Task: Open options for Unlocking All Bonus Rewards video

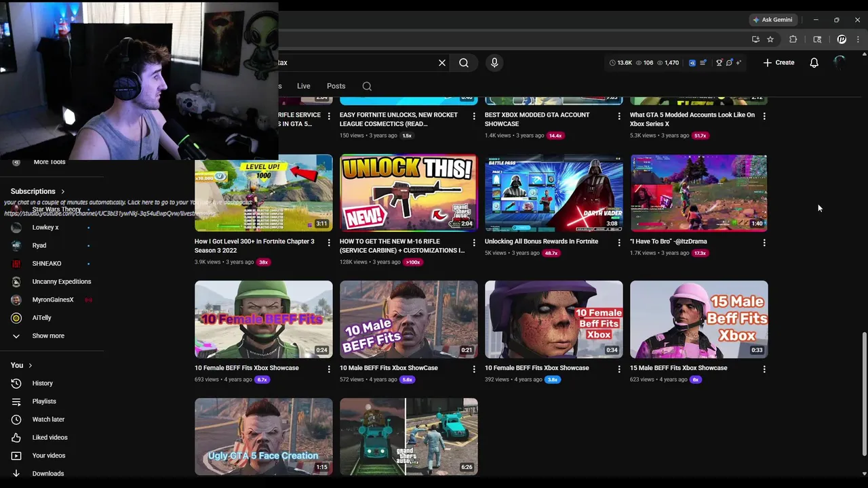Action: (x=619, y=243)
